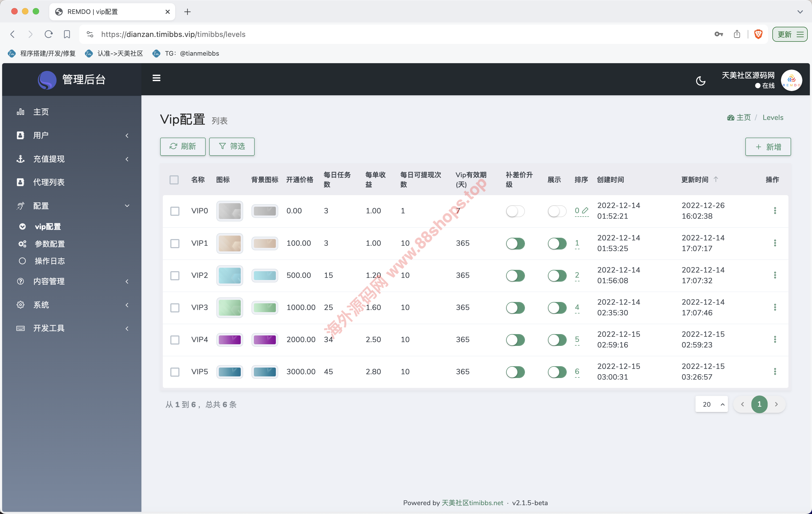Image resolution: width=812 pixels, height=514 pixels.
Task: Click edit pencil beside VIP0 sort value
Action: pos(585,210)
